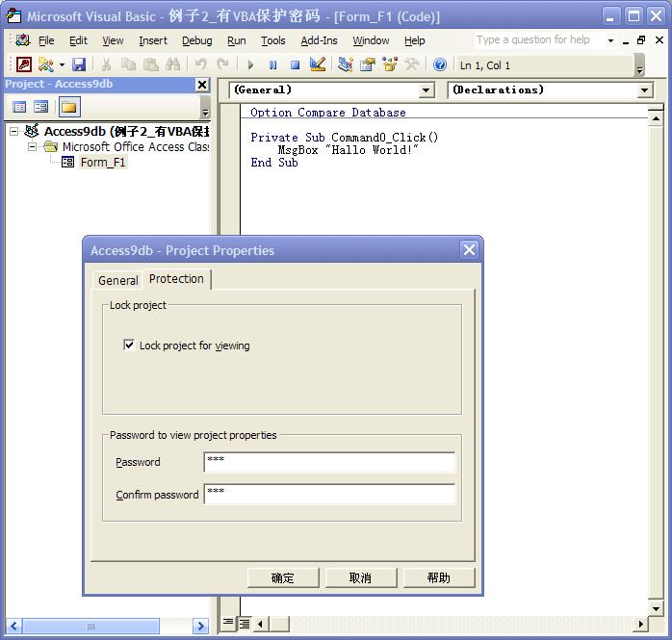Image resolution: width=672 pixels, height=640 pixels.
Task: Open the Debug menu
Action: [x=197, y=40]
